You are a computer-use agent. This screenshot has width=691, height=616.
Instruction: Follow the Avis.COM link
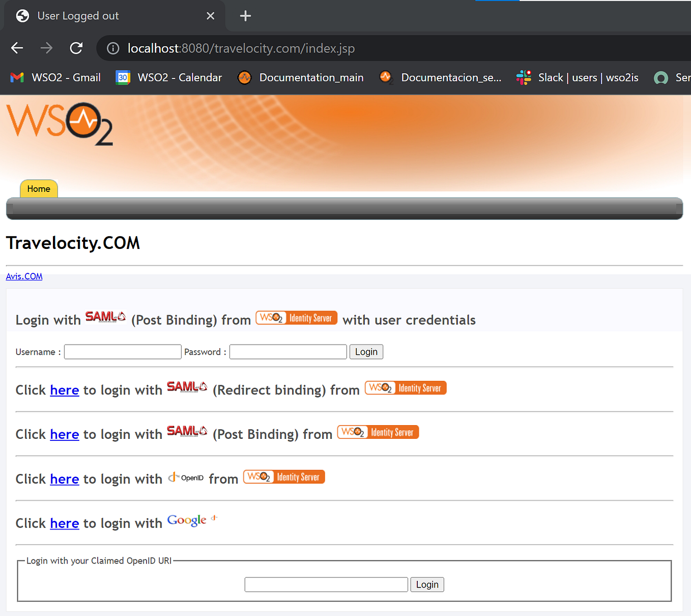coord(24,276)
